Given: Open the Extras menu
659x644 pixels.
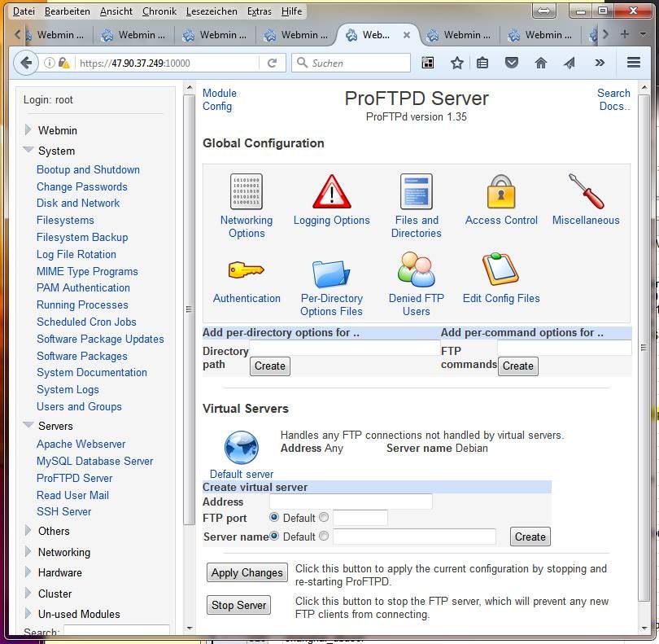Looking at the screenshot, I should coord(259,11).
